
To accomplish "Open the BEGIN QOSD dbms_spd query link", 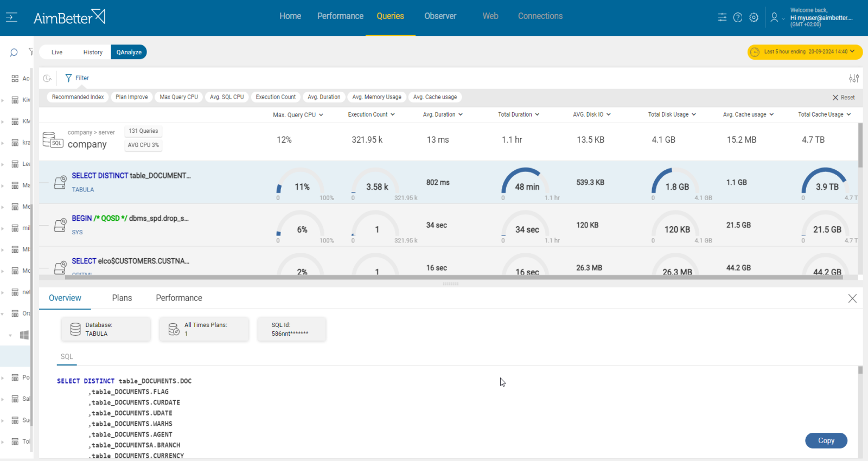I will [x=130, y=219].
